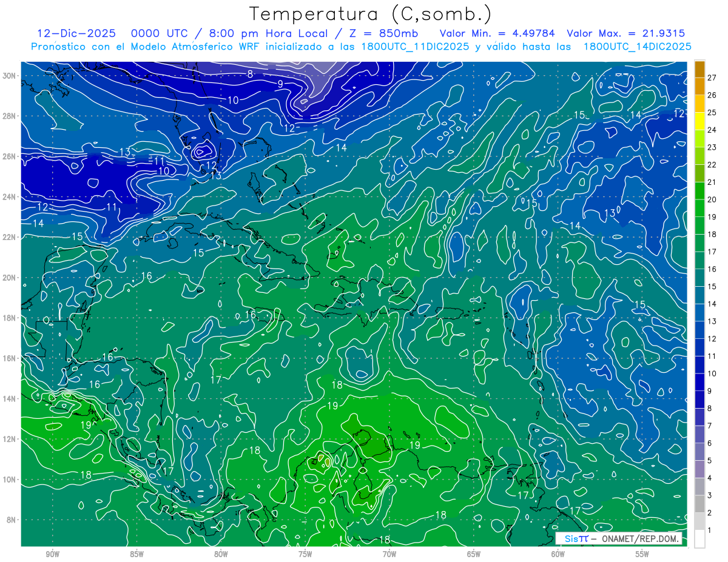Click the "20" color scale label

coord(712,199)
